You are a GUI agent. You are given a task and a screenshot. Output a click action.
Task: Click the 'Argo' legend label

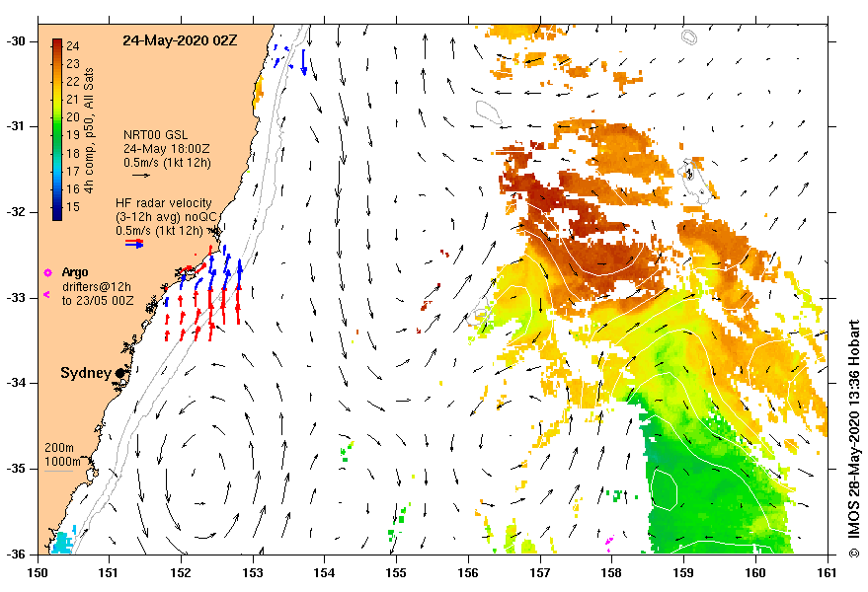[x=75, y=272]
